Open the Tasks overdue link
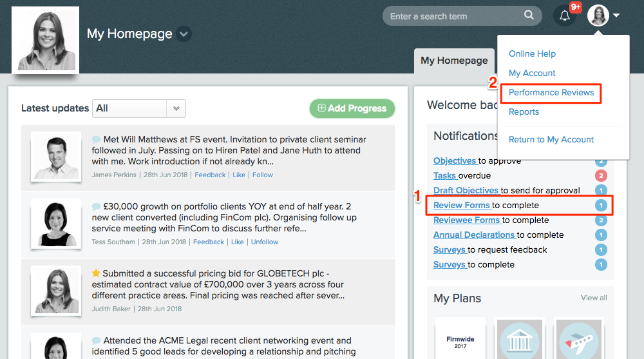Screen dimensions: 644x359 tap(445, 175)
